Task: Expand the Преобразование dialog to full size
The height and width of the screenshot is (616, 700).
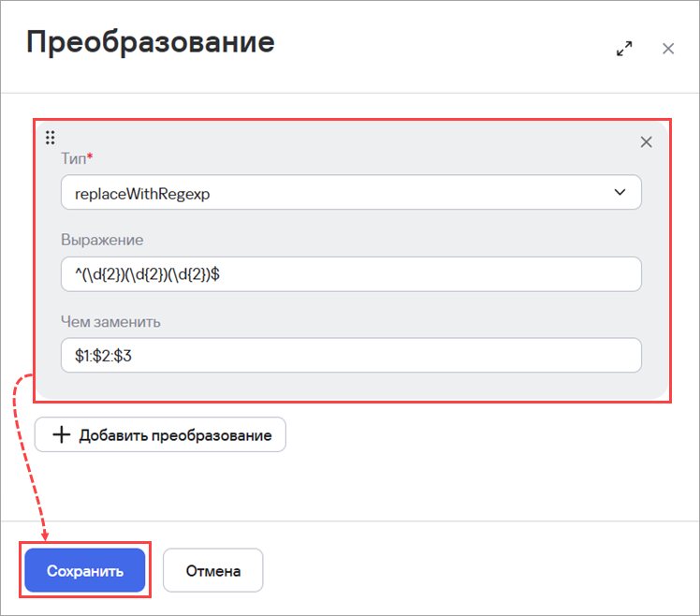Action: tap(624, 49)
